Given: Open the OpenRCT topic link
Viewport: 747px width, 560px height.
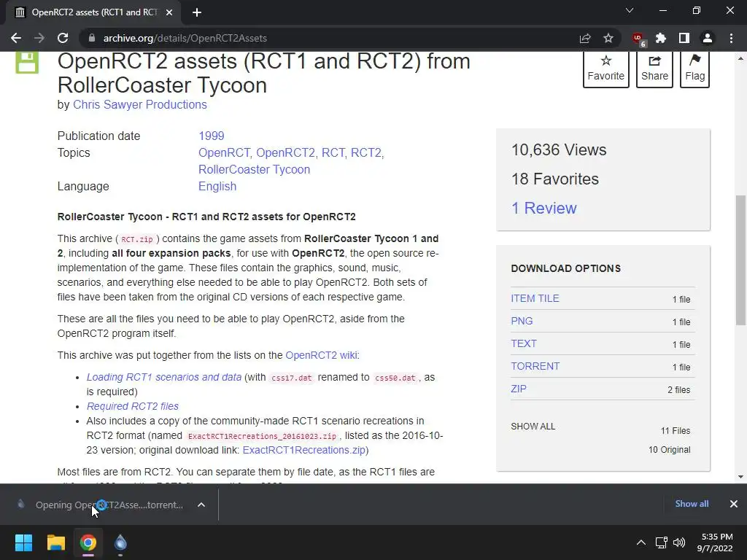Looking at the screenshot, I should (x=225, y=152).
